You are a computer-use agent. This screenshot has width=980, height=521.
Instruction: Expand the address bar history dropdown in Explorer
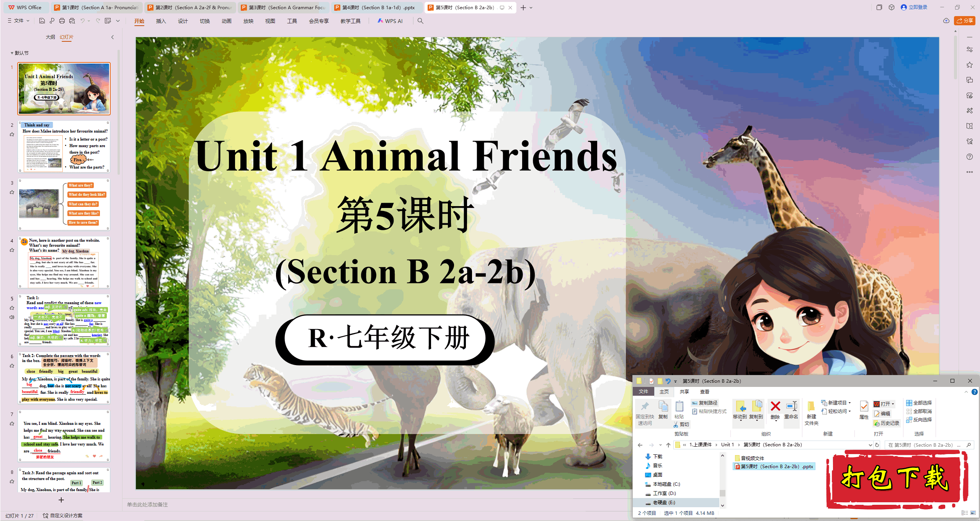pyautogui.click(x=870, y=445)
